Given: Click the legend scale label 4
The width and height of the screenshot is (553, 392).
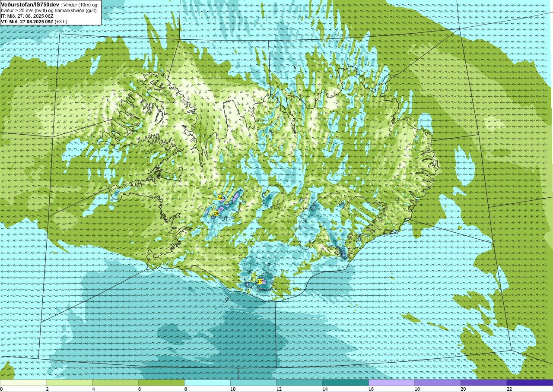Looking at the screenshot, I should pyautogui.click(x=93, y=389).
